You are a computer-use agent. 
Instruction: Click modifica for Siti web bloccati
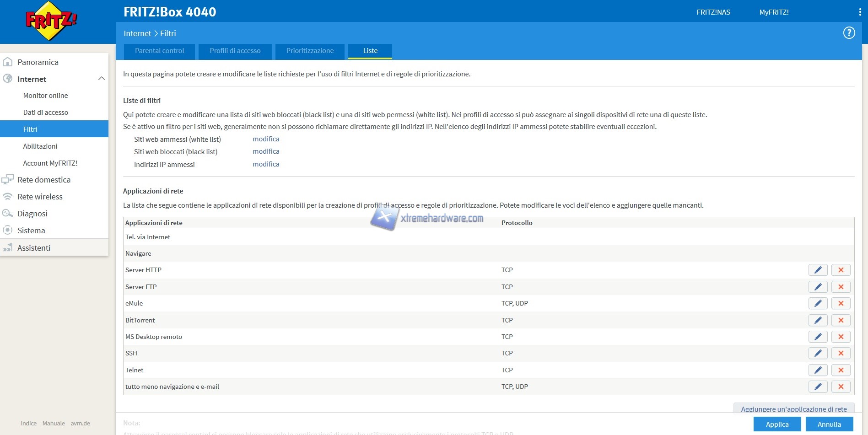[266, 151]
